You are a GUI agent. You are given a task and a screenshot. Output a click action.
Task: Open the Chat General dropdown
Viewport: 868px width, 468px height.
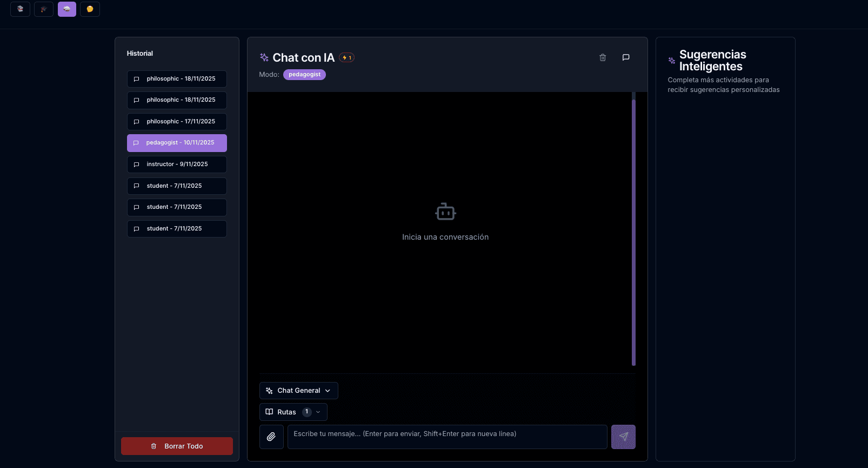coord(298,391)
